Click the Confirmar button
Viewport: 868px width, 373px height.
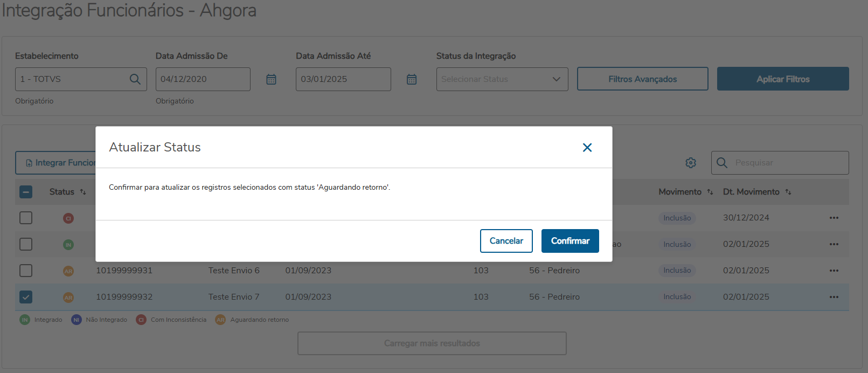[570, 241]
